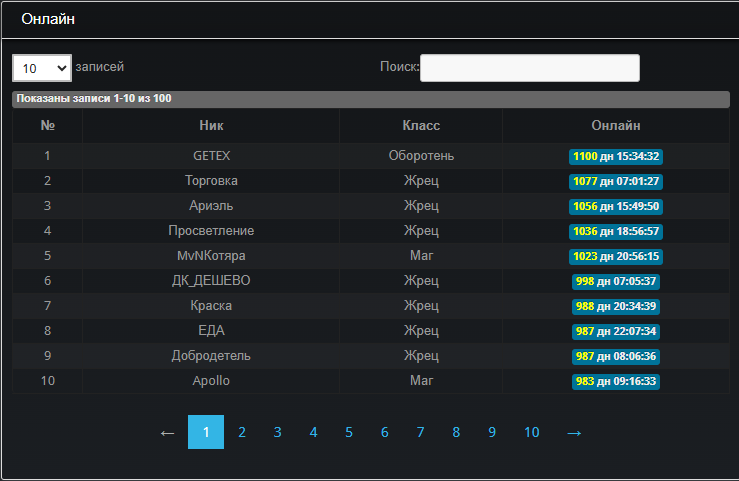Open page 9 in pagination
This screenshot has height=481, width=739.
pos(492,432)
